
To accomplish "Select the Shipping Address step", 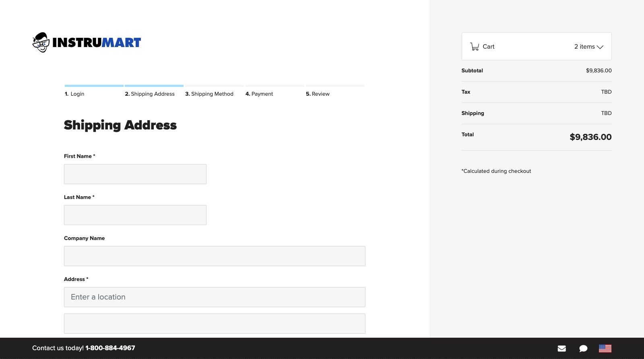I will (x=150, y=94).
